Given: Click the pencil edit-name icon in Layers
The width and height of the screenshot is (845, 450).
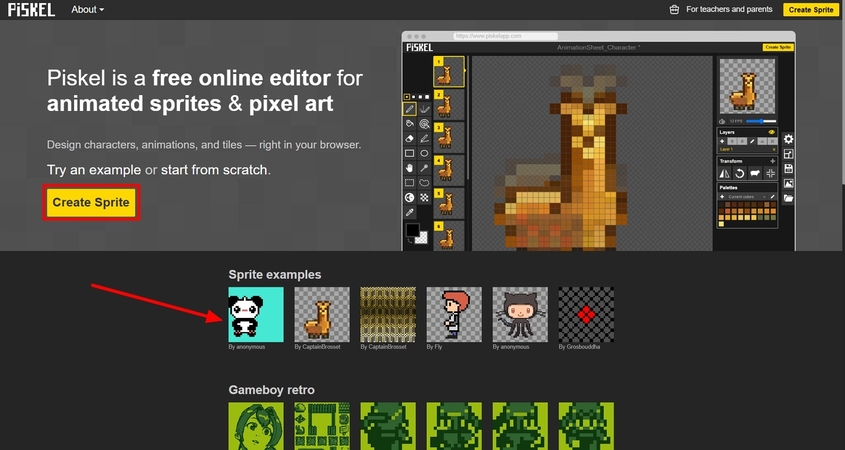Looking at the screenshot, I should pyautogui.click(x=752, y=141).
